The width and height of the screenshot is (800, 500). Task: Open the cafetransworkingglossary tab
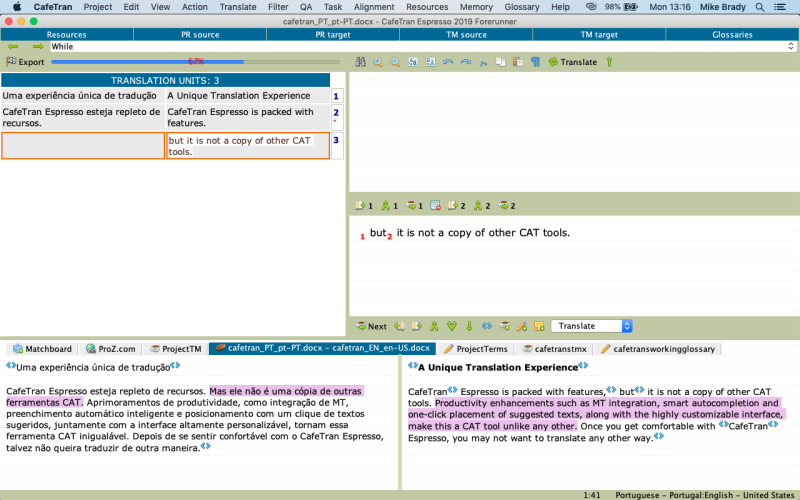point(658,349)
